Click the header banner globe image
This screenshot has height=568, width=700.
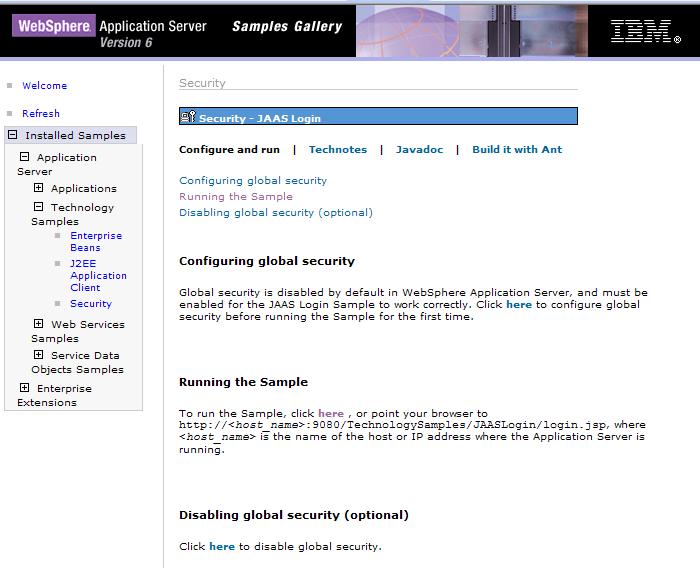point(408,31)
